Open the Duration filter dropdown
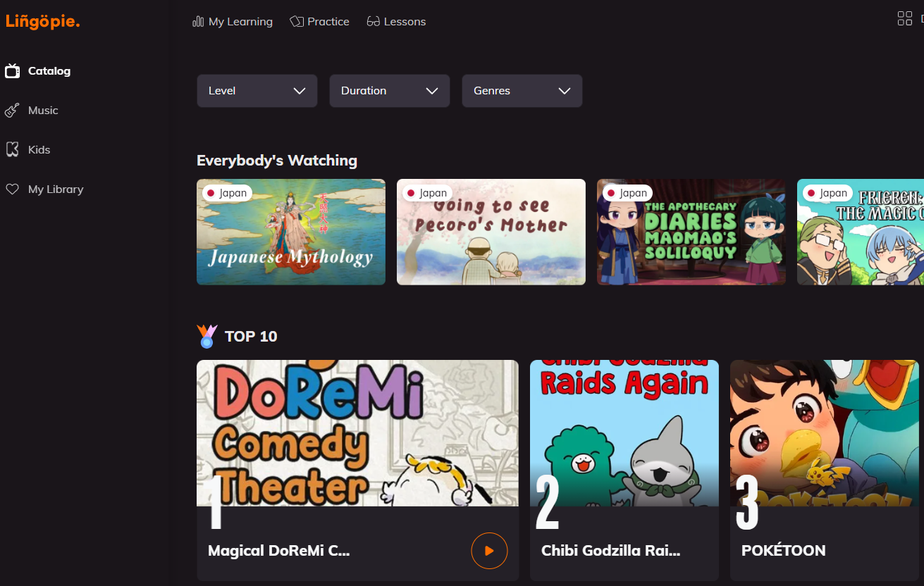 coord(389,91)
